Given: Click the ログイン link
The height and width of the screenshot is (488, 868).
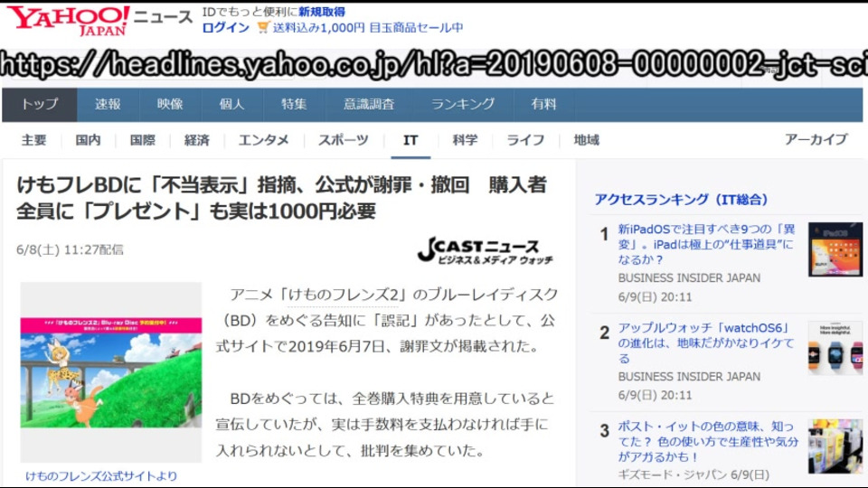Looking at the screenshot, I should click(225, 28).
